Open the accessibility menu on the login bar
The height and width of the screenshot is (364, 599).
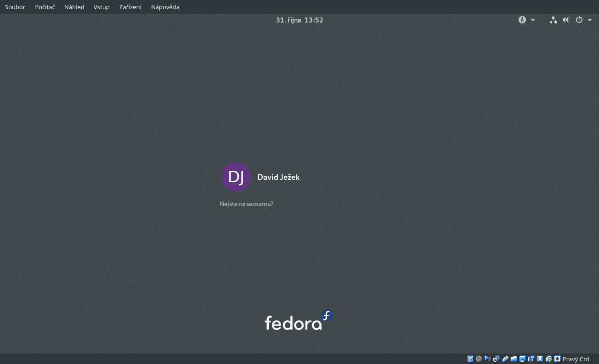[522, 20]
